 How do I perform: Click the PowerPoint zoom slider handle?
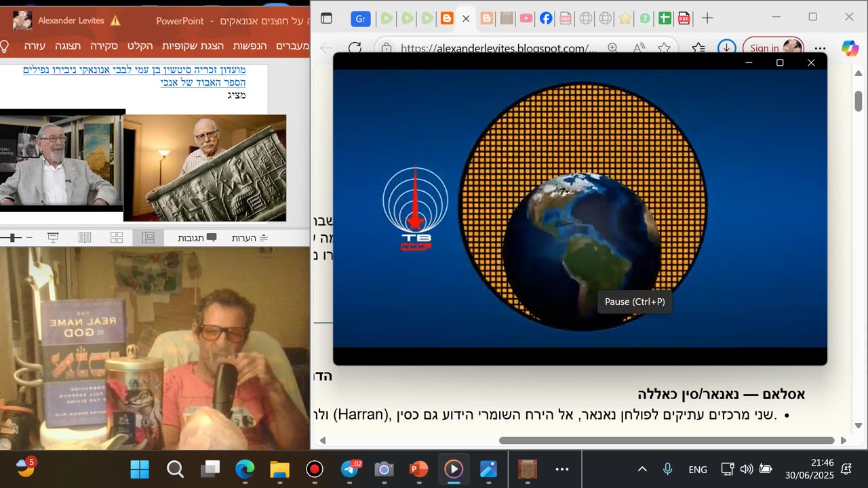pyautogui.click(x=12, y=238)
